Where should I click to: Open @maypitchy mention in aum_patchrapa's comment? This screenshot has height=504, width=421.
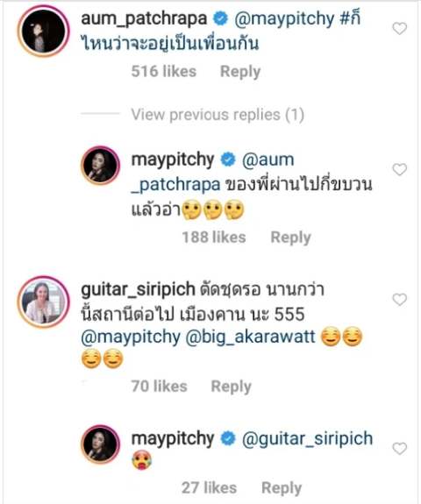tap(284, 19)
